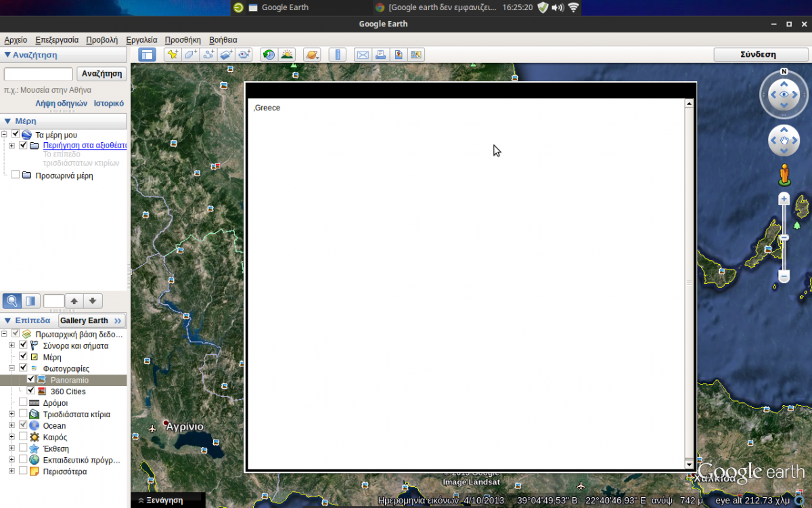Show the ruler tool
The width and height of the screenshot is (812, 508).
pos(337,55)
